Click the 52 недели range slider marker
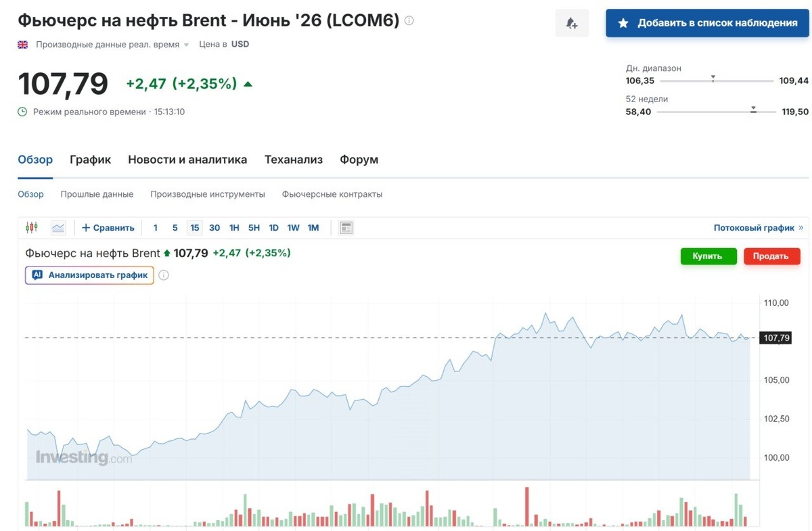Screen dimensions: 812x531 point(753,109)
